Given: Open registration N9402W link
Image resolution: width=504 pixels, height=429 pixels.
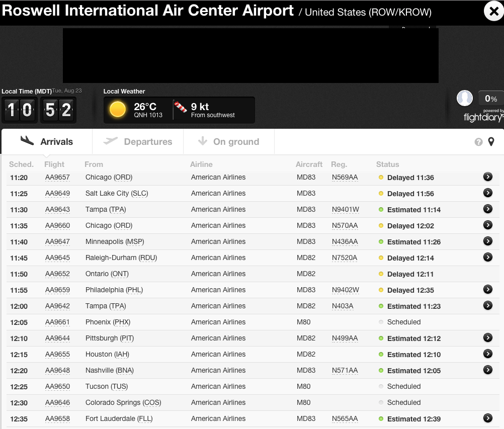Looking at the screenshot, I should pyautogui.click(x=346, y=290).
